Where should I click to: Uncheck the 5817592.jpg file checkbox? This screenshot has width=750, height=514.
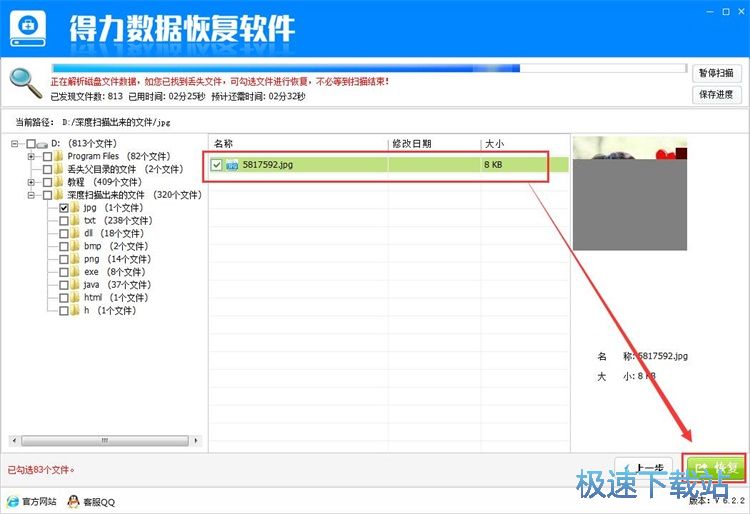click(217, 165)
